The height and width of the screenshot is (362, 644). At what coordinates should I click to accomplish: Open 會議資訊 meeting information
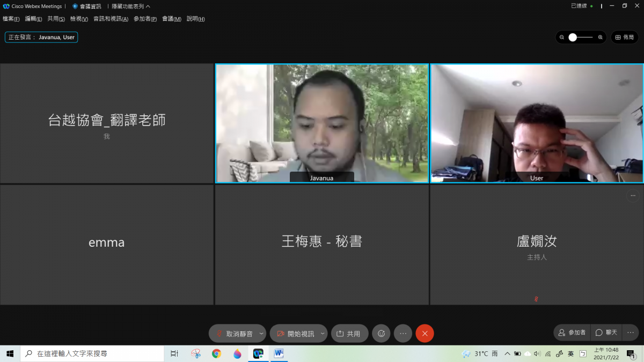pos(87,6)
